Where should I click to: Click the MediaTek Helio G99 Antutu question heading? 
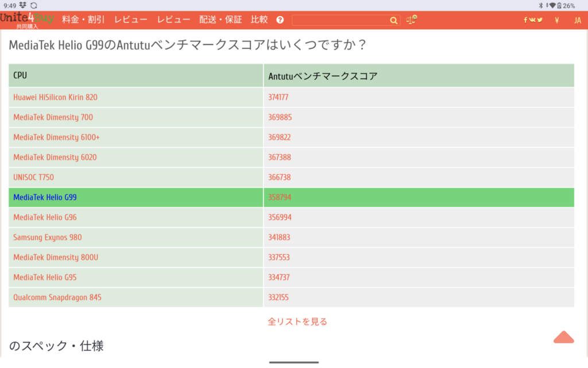(x=187, y=45)
